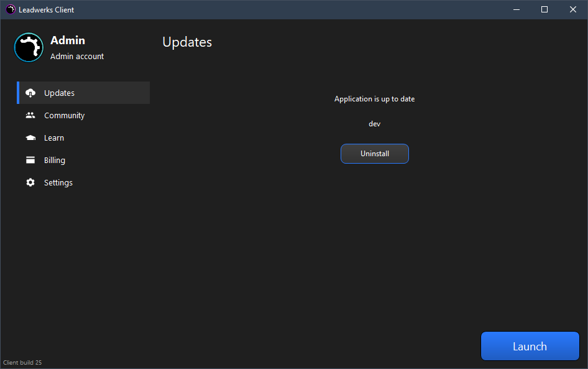Click the Settings gear icon
Image resolution: width=588 pixels, height=369 pixels.
tap(30, 182)
